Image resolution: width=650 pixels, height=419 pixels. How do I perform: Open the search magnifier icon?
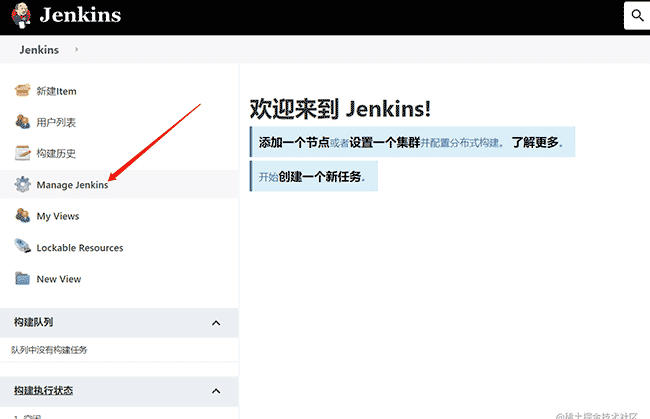637,15
